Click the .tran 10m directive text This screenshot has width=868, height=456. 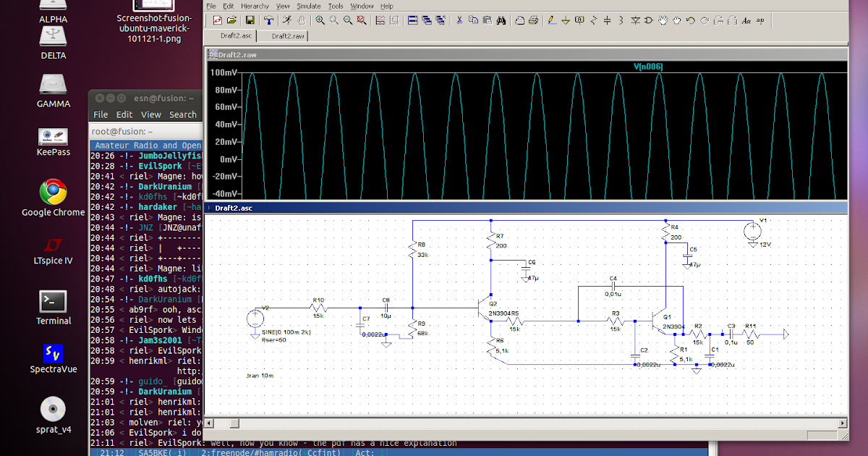(260, 376)
